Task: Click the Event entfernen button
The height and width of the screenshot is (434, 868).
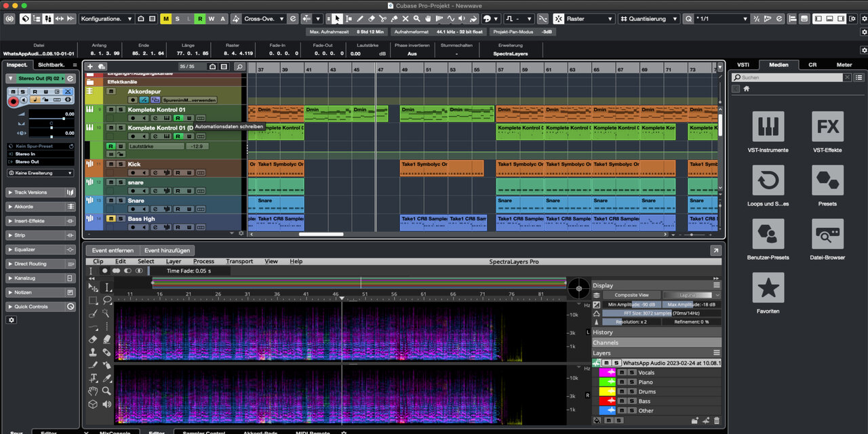Action: pyautogui.click(x=113, y=250)
